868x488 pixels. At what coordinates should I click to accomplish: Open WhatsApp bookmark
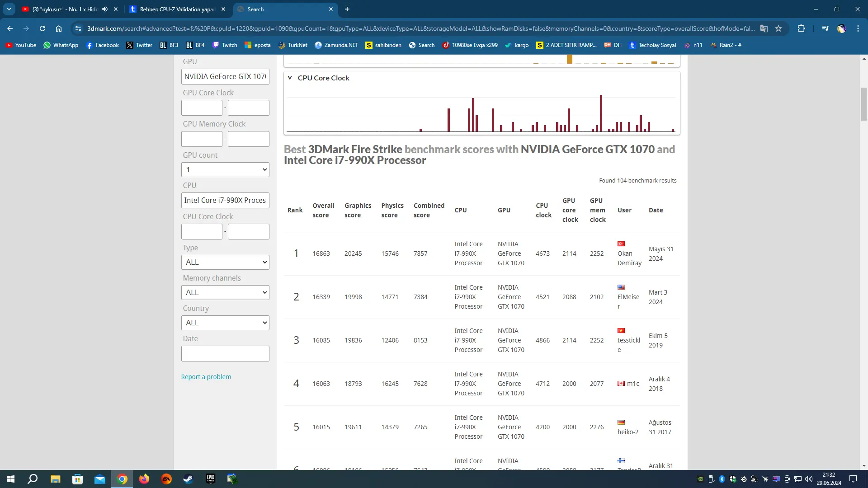[61, 45]
